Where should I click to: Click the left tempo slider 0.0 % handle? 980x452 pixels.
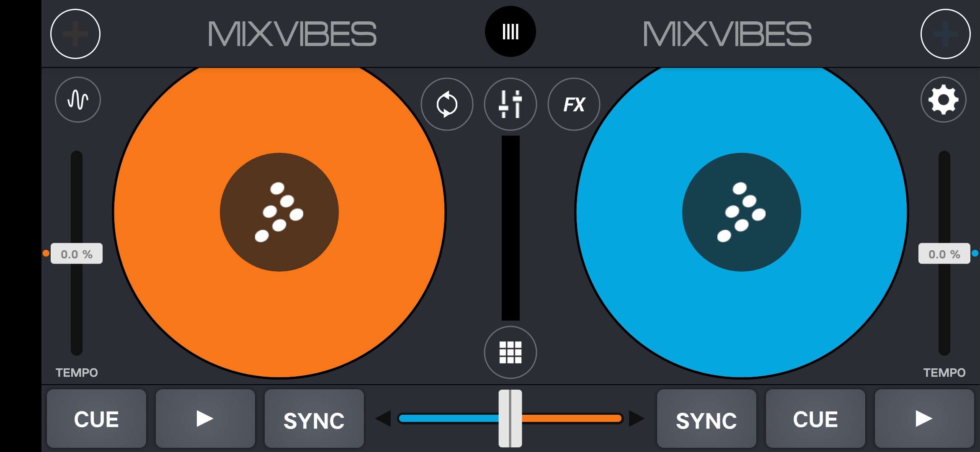click(x=77, y=254)
